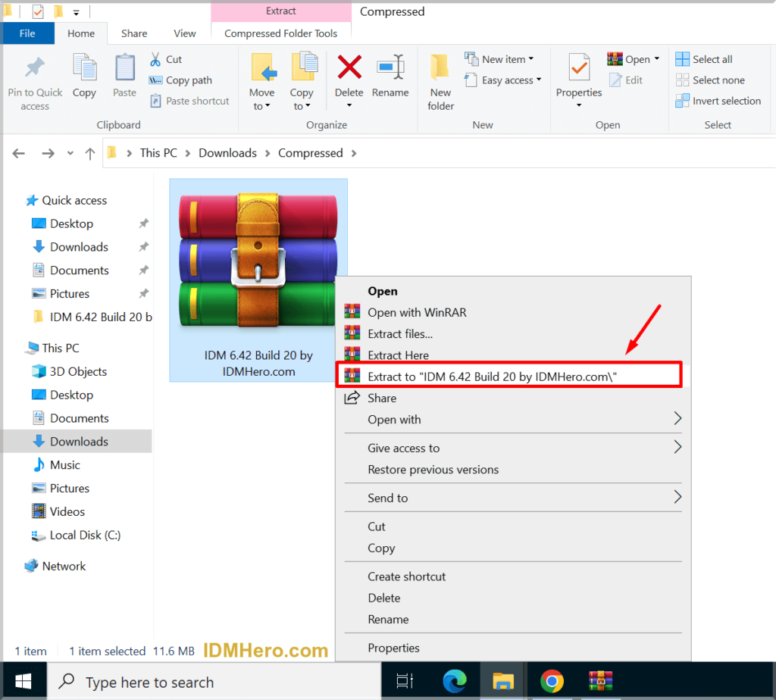Expand chevron after Compressed in address bar
The width and height of the screenshot is (776, 700).
point(354,153)
